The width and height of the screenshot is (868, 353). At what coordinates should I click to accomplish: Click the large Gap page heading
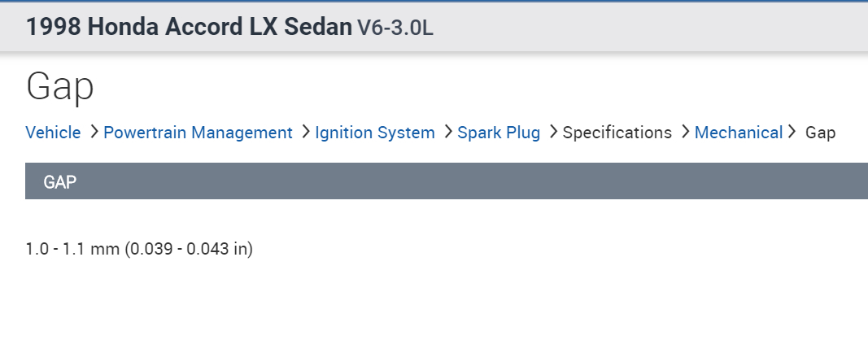(x=60, y=87)
